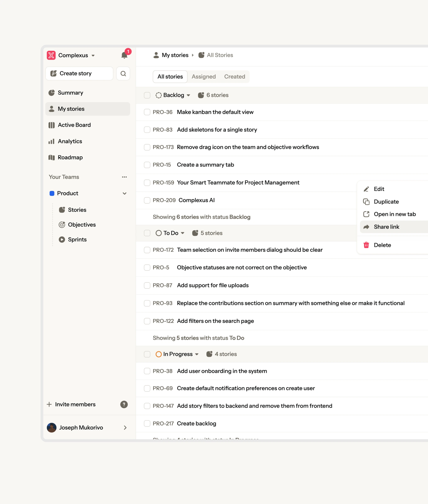Open Your Teams three-dot options
The height and width of the screenshot is (504, 428).
[x=124, y=177]
